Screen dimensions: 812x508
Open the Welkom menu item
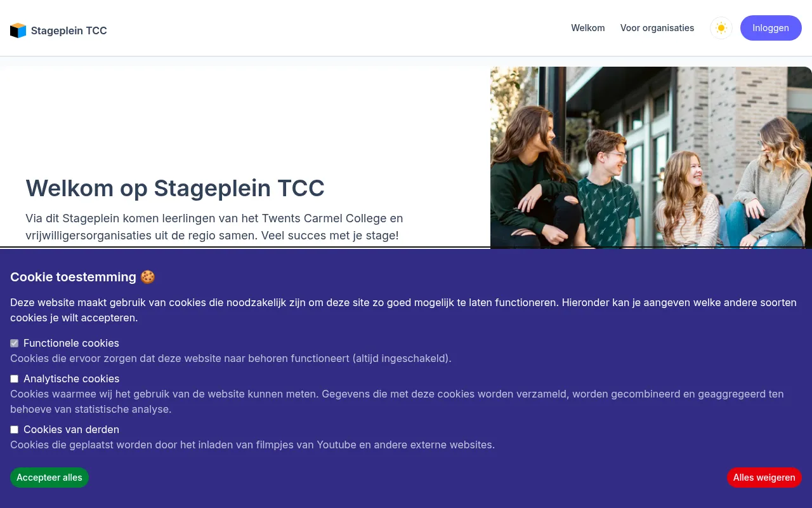pos(588,28)
